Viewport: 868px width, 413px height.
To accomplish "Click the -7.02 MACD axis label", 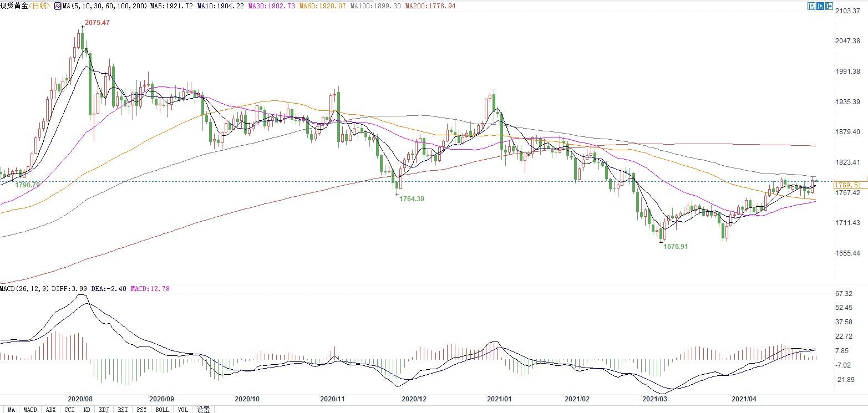I will (x=844, y=365).
